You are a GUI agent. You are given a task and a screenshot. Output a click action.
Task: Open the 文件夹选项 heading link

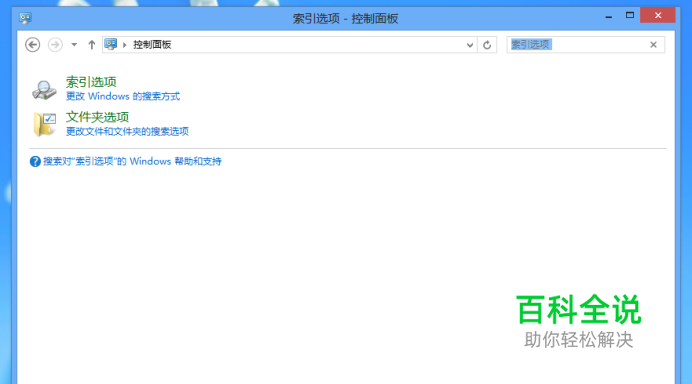(98, 117)
